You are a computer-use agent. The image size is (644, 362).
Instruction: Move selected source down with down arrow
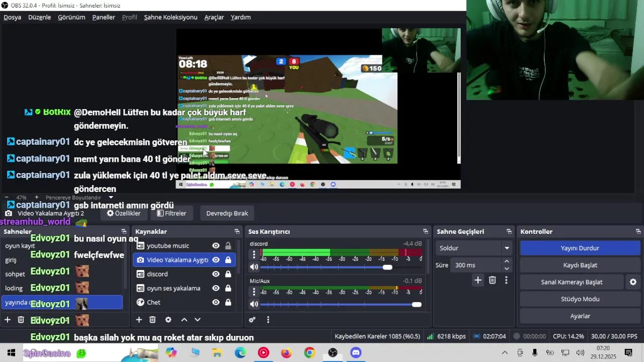click(x=197, y=320)
